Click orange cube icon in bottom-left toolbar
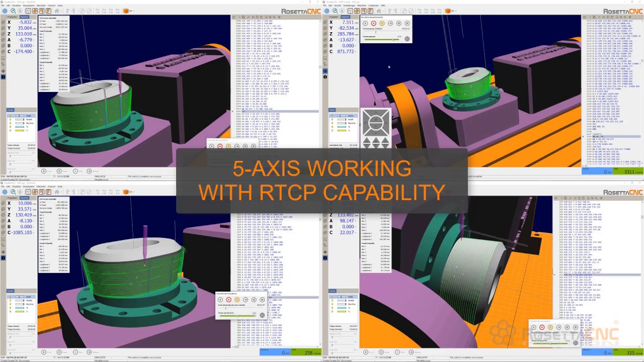The height and width of the screenshot is (362, 644). tap(126, 192)
